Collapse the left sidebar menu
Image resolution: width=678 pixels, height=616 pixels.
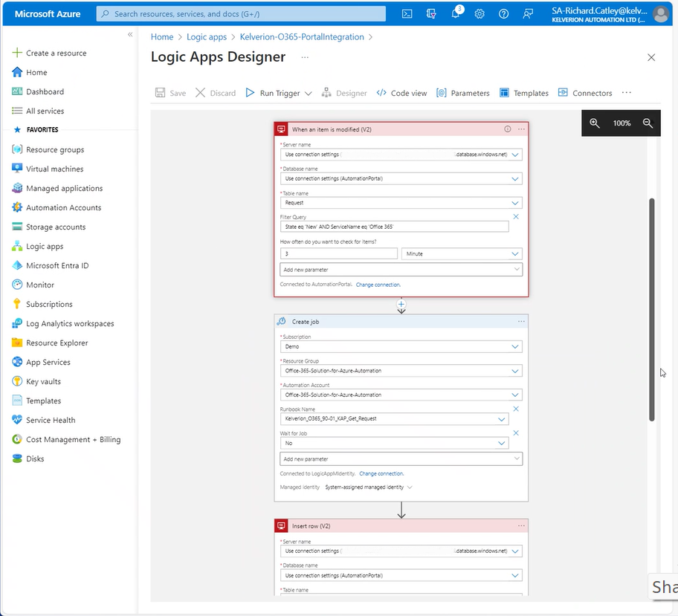[130, 35]
